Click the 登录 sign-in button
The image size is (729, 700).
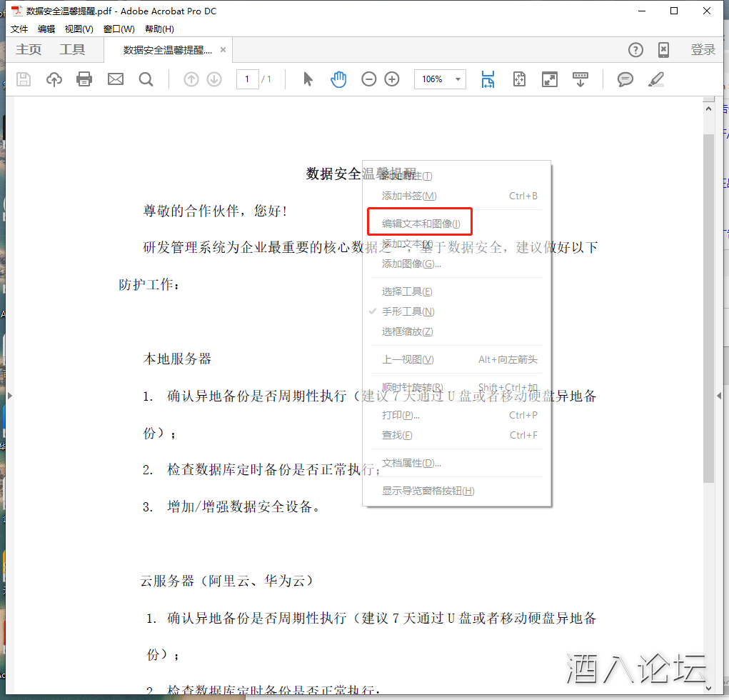pyautogui.click(x=703, y=50)
